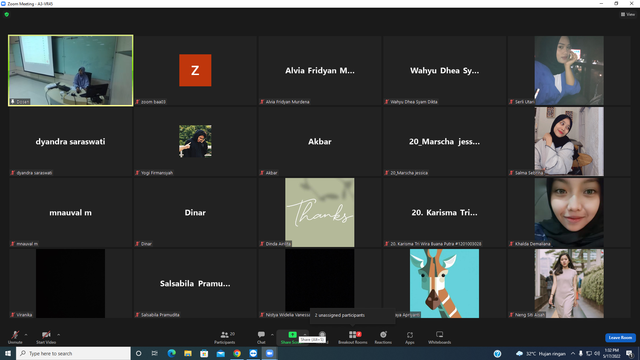This screenshot has width=640, height=360.
Task: Open Microsoft Store from taskbar
Action: (x=204, y=353)
